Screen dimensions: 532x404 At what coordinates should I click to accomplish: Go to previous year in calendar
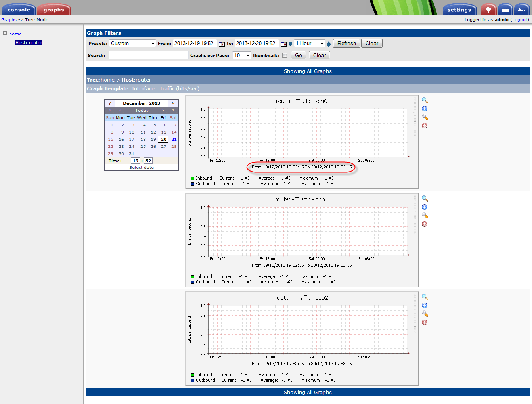(110, 110)
